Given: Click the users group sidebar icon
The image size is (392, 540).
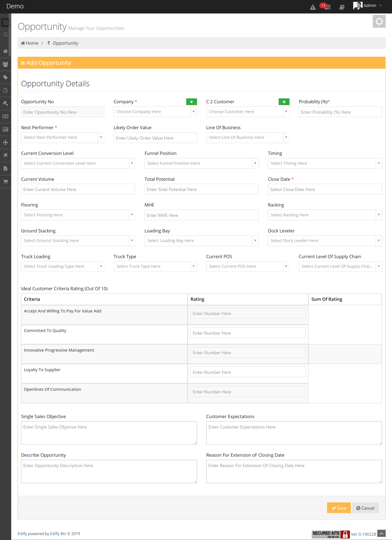Looking at the screenshot, I should [6, 64].
